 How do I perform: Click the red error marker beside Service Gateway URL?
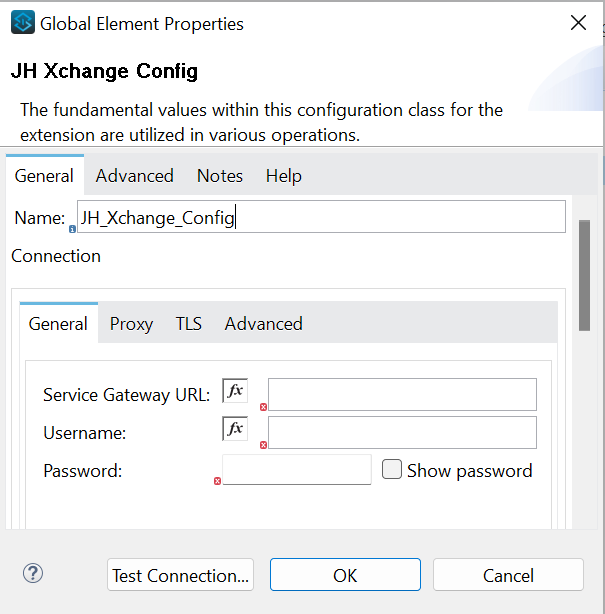263,407
